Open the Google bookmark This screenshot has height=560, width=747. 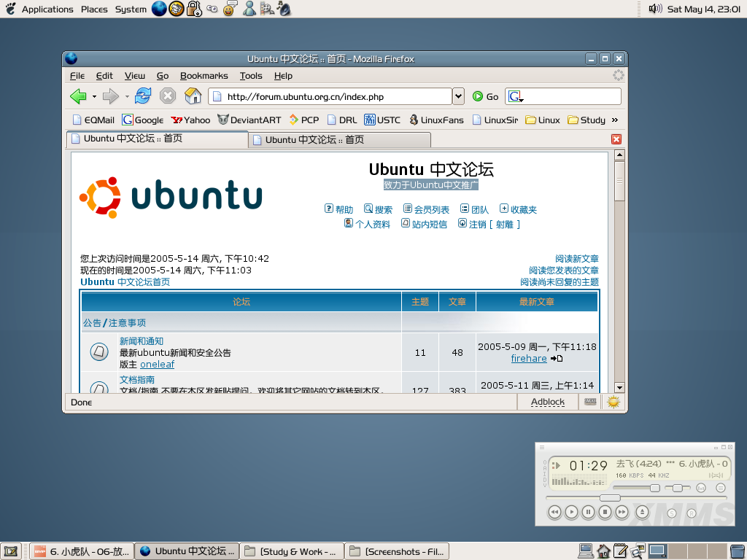click(x=142, y=120)
